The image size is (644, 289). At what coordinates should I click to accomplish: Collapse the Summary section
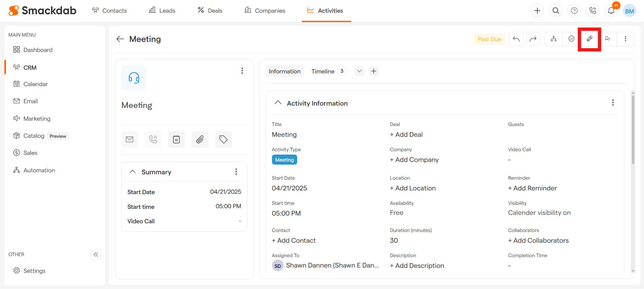(x=133, y=172)
